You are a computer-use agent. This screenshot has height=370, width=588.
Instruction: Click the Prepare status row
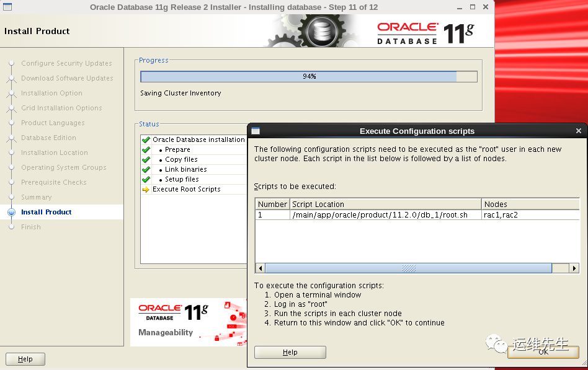tap(194, 149)
